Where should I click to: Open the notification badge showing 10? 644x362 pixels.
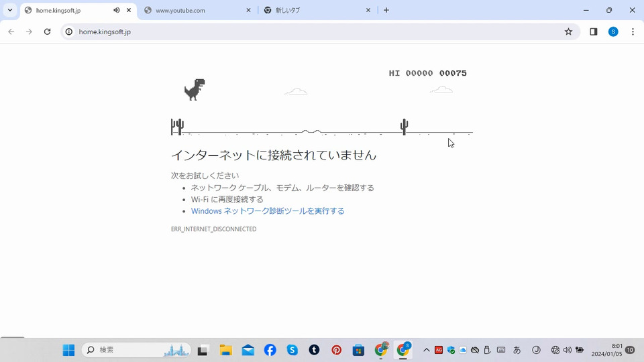pos(630,350)
